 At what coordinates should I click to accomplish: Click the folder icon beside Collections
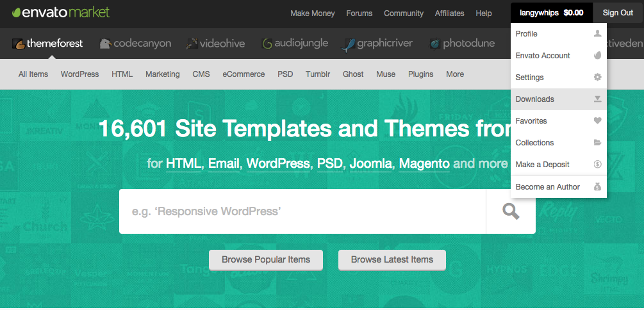[598, 142]
